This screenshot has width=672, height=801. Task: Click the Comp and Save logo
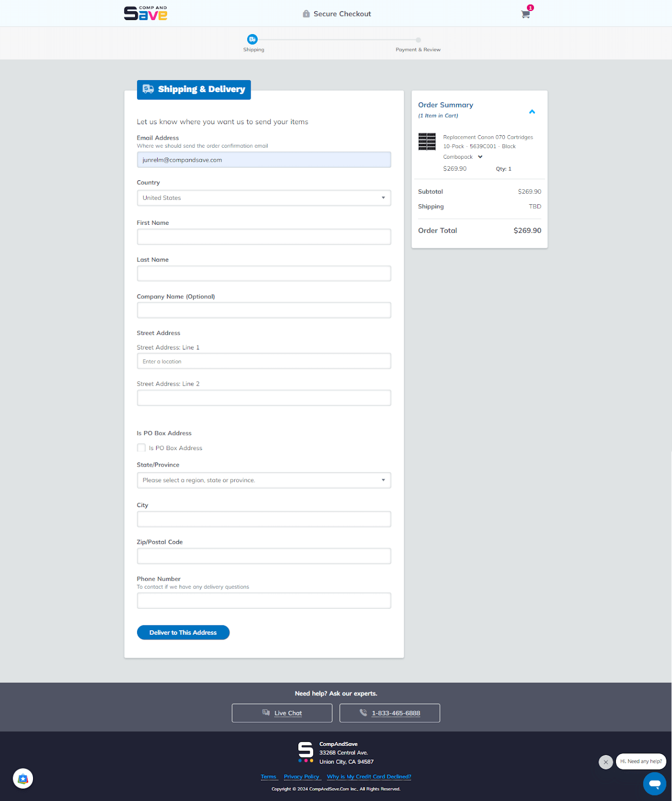146,14
